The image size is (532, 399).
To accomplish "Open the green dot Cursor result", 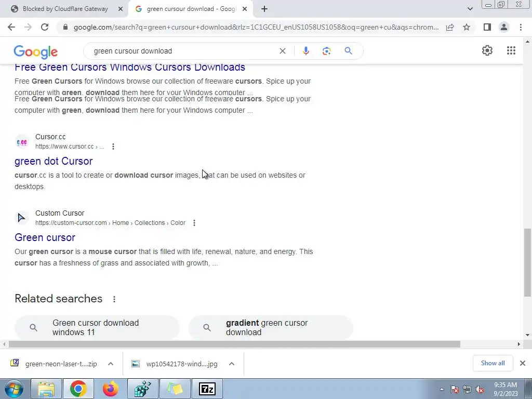I will coord(54,161).
